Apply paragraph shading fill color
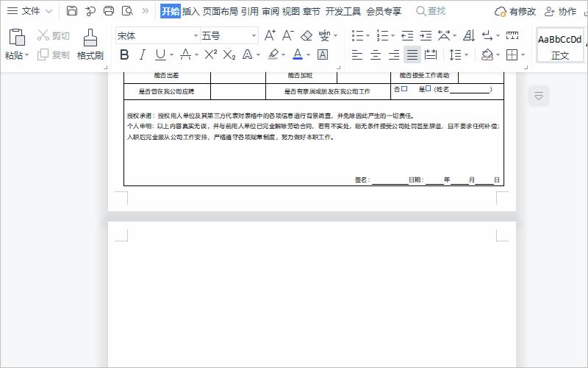Image resolution: width=588 pixels, height=368 pixels. [487, 54]
